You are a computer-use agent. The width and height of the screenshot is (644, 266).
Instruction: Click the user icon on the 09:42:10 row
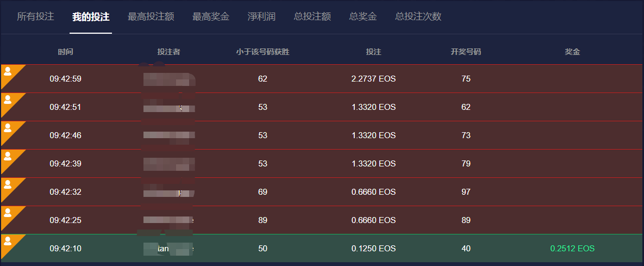8,241
